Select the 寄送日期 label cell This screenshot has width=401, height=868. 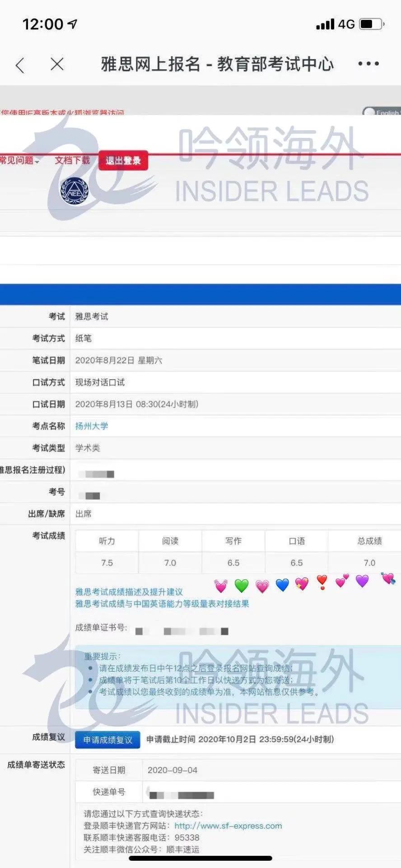(109, 770)
